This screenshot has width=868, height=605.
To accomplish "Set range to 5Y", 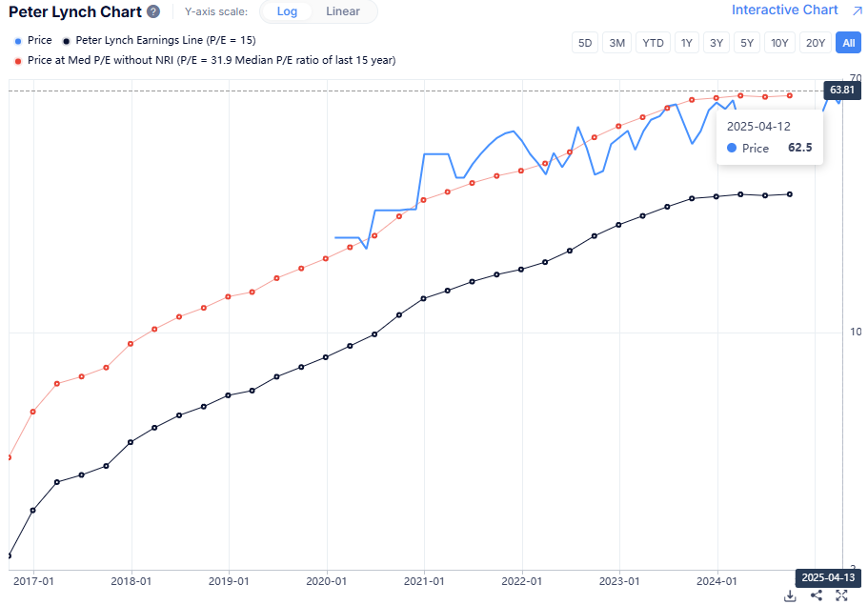I will (x=747, y=43).
